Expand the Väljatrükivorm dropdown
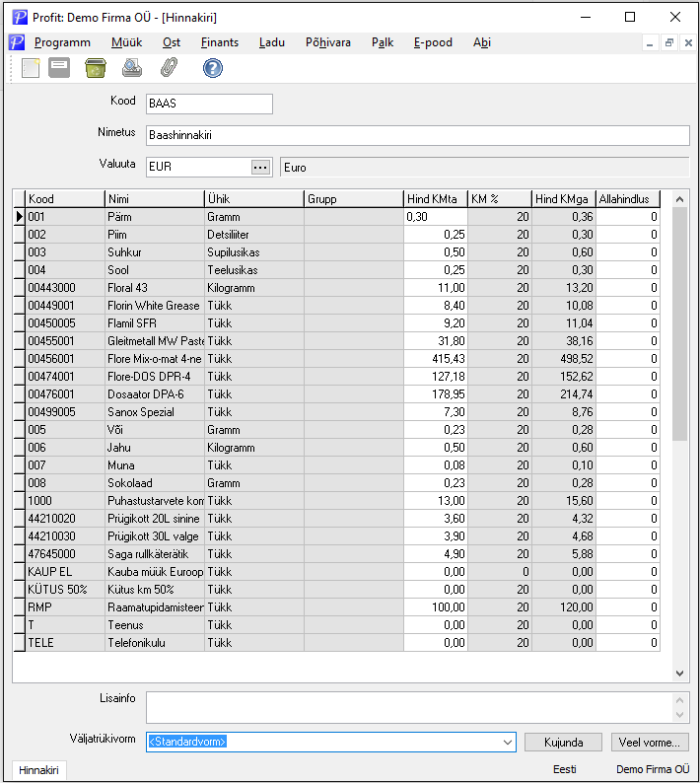700x783 pixels. 508,742
